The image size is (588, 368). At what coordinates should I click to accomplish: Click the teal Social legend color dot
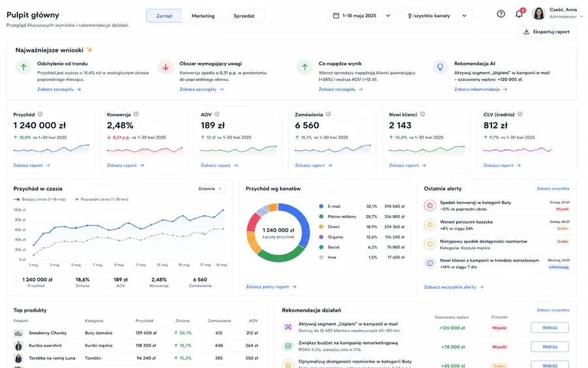[x=321, y=247]
